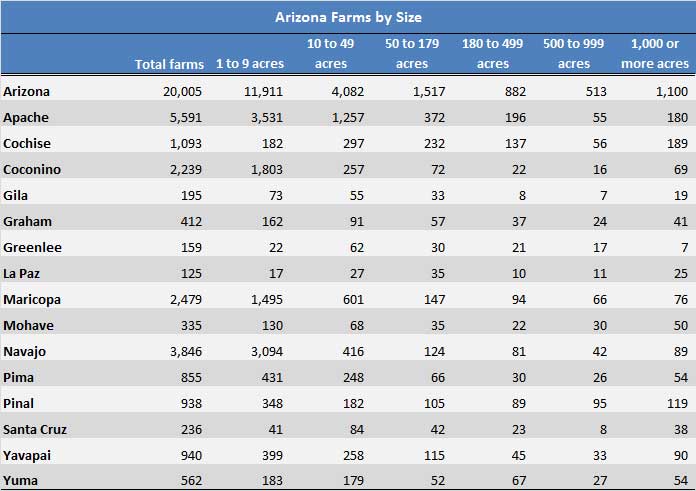
Task: Select Greenlee's total farms cell 159
Action: [192, 247]
